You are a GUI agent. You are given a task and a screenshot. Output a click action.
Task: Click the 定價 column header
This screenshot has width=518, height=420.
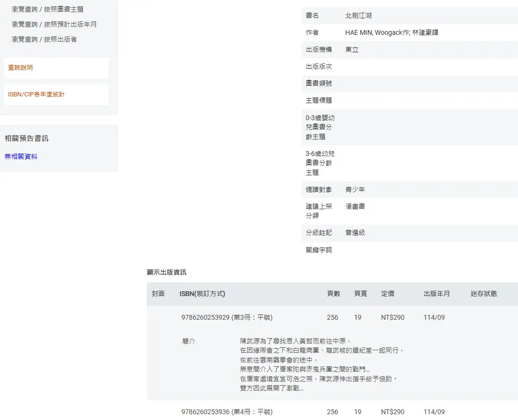[x=388, y=294]
